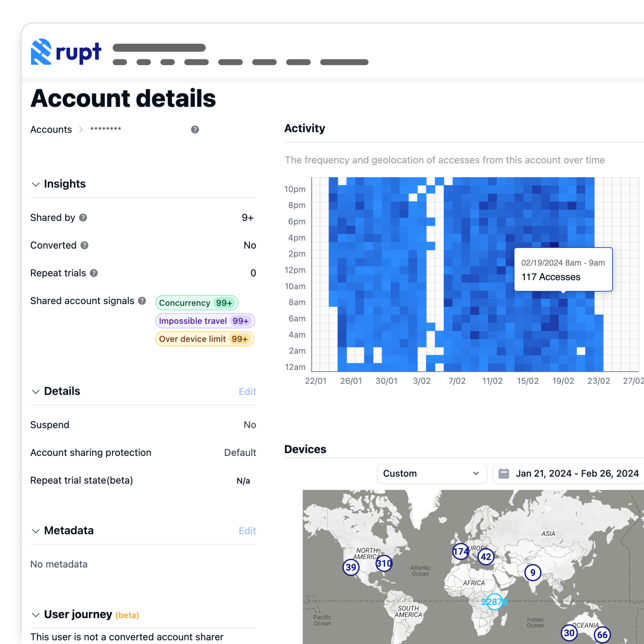Click the Devices section heading
This screenshot has width=644, height=644.
305,449
